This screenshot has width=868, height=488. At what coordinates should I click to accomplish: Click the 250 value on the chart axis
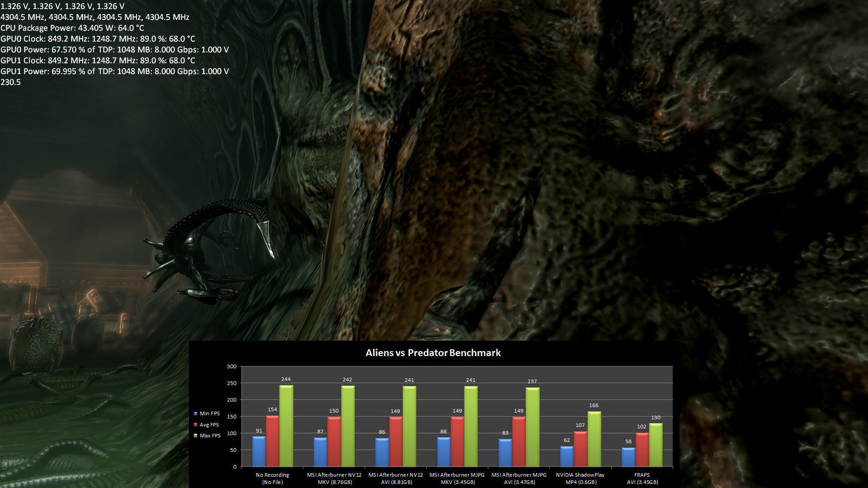[x=231, y=383]
